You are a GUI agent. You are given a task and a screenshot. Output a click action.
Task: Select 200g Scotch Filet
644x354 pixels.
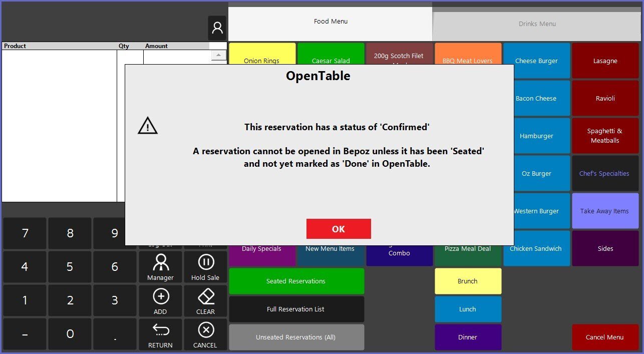coord(400,54)
